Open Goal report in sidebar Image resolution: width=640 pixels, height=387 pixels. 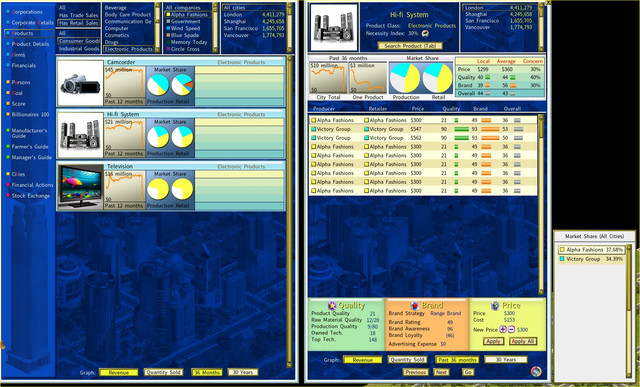tap(17, 93)
